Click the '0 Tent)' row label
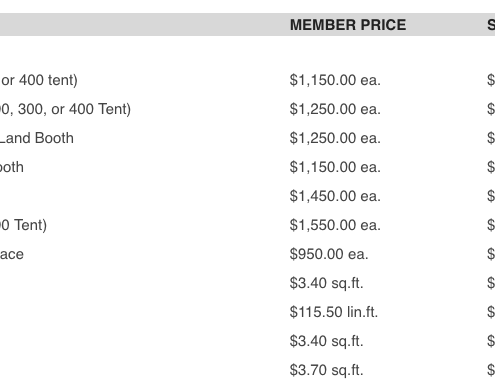 click(23, 225)
